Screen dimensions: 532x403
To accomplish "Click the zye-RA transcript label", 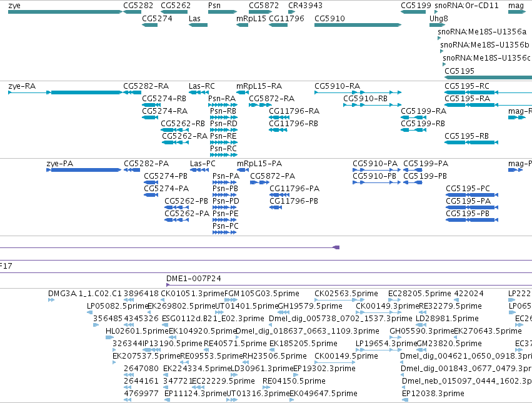I will [x=22, y=86].
